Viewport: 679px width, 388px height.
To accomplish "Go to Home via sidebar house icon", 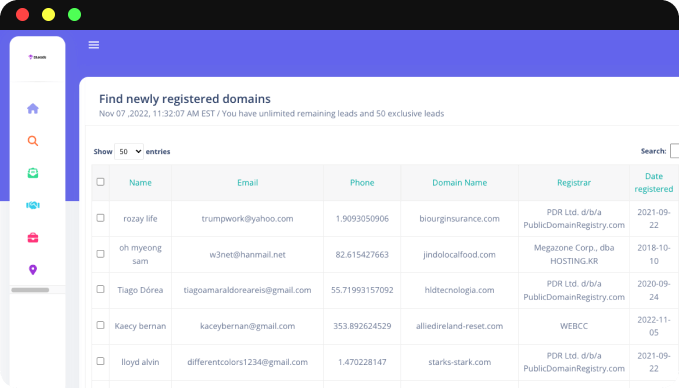I will (33, 108).
